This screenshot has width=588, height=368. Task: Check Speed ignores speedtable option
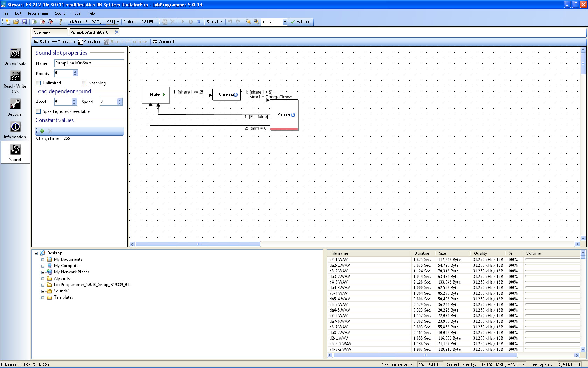(38, 111)
